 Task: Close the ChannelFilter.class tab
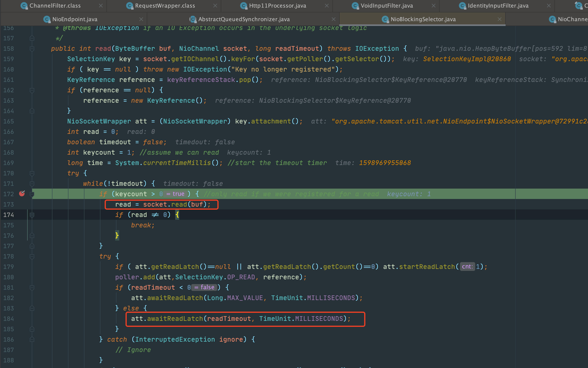tap(101, 6)
